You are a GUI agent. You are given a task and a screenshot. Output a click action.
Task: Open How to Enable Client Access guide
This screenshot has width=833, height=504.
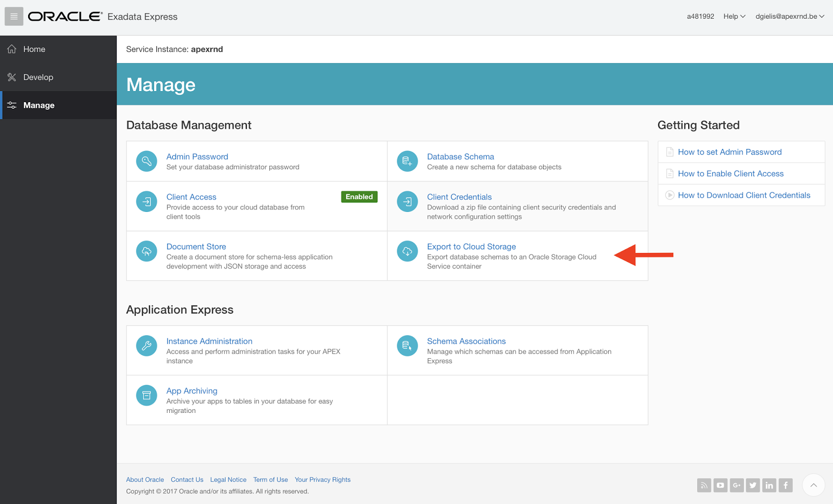[730, 173]
